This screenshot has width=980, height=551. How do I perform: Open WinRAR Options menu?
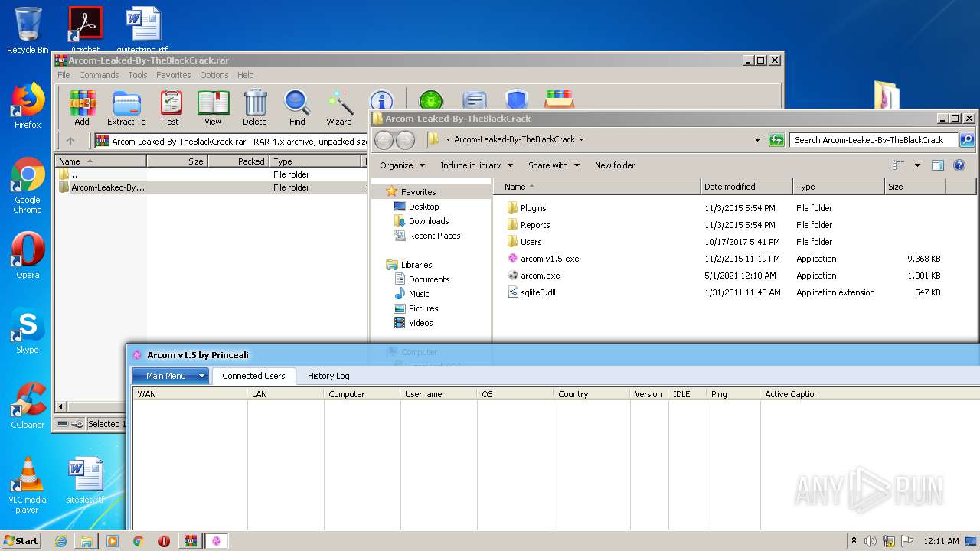click(214, 75)
